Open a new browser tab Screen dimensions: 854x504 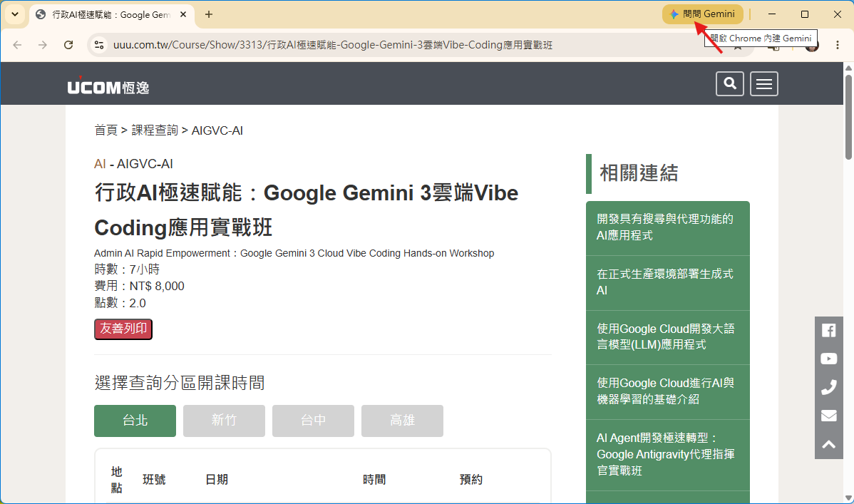click(x=209, y=15)
